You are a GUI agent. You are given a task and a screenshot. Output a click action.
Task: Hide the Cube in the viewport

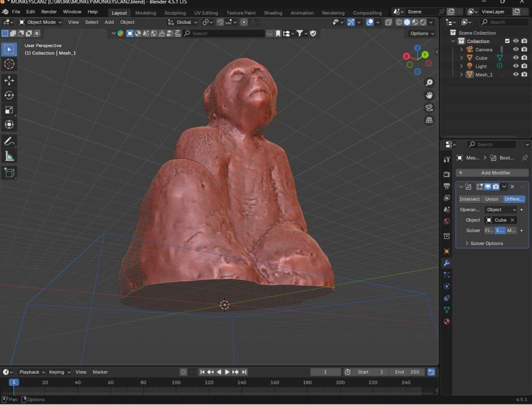(x=515, y=58)
